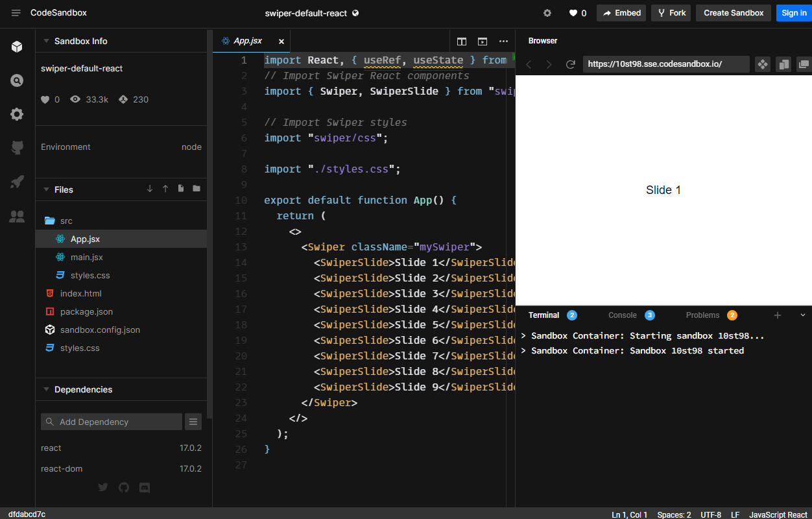Click the CodeSandbox diamond icon beside the URL

[763, 64]
